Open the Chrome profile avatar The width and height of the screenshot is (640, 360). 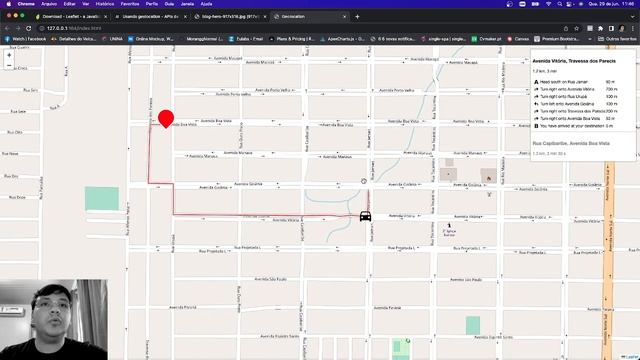pyautogui.click(x=622, y=28)
